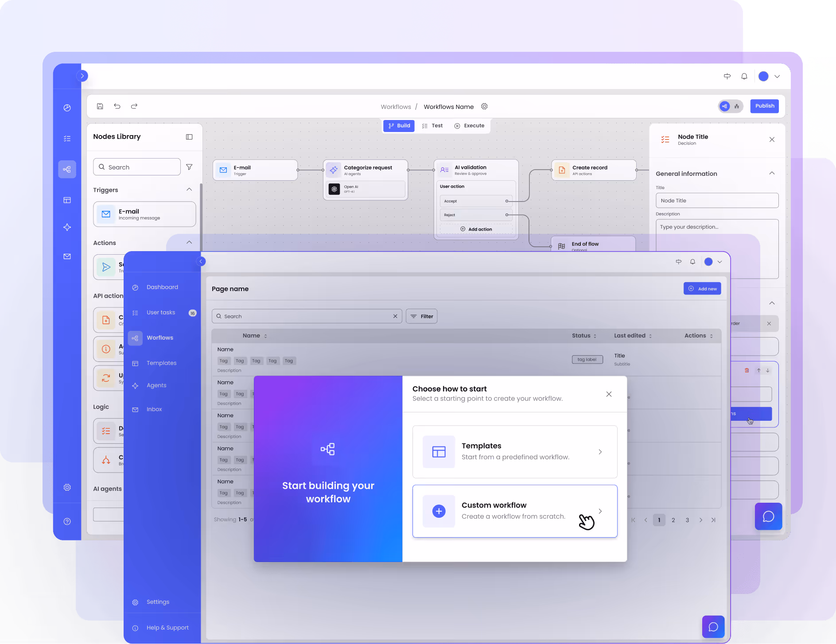The width and height of the screenshot is (836, 644).
Task: Switch to the Test tab
Action: [x=432, y=126]
